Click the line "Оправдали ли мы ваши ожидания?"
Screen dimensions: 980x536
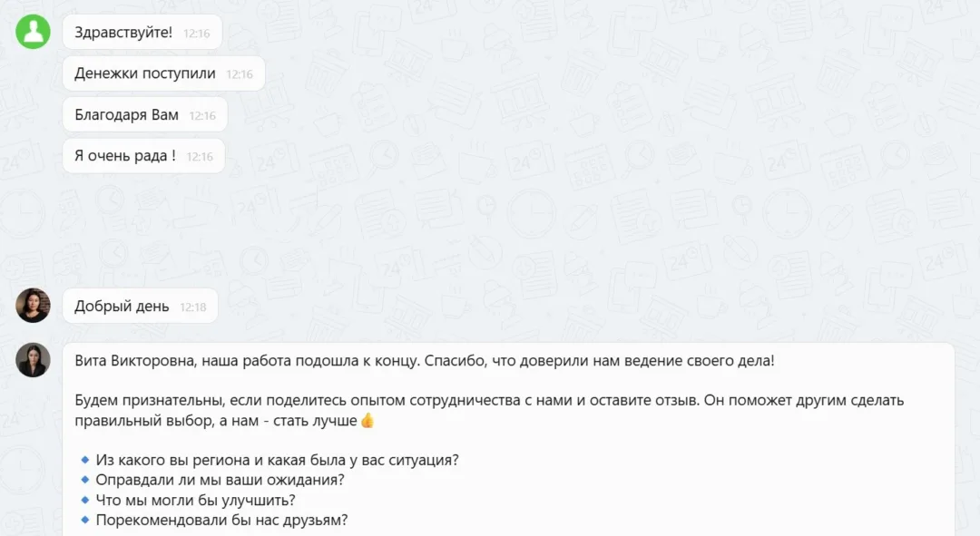pos(220,480)
